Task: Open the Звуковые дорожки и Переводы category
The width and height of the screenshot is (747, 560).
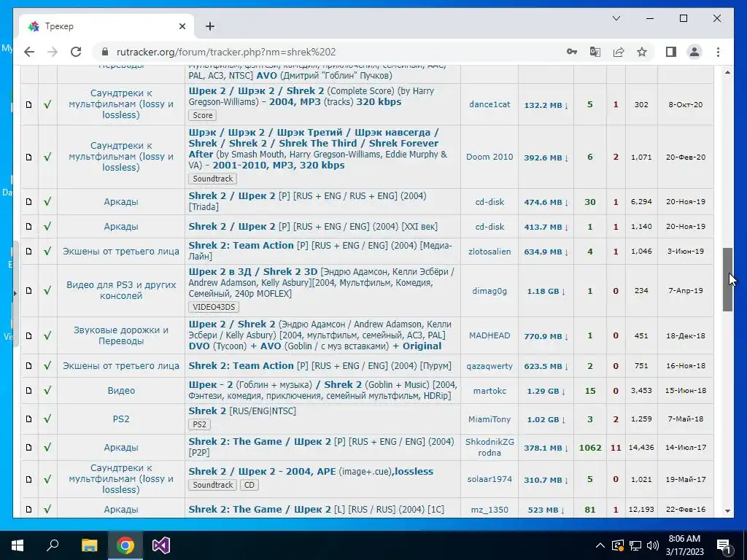Action: (121, 335)
